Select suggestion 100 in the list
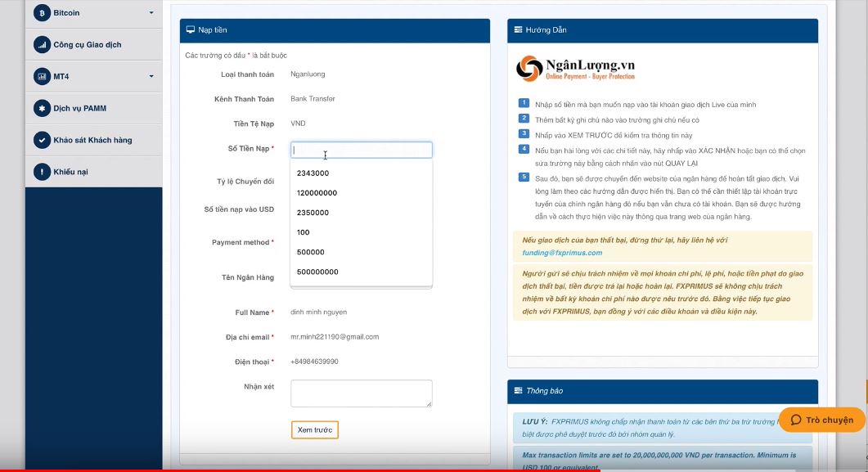Image resolution: width=868 pixels, height=472 pixels. [362, 232]
